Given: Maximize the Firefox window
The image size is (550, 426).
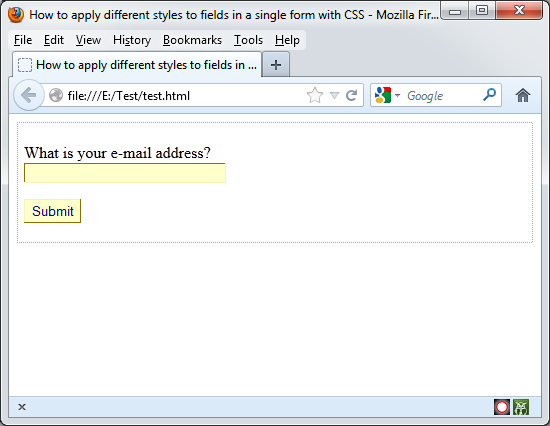Looking at the screenshot, I should pos(482,11).
